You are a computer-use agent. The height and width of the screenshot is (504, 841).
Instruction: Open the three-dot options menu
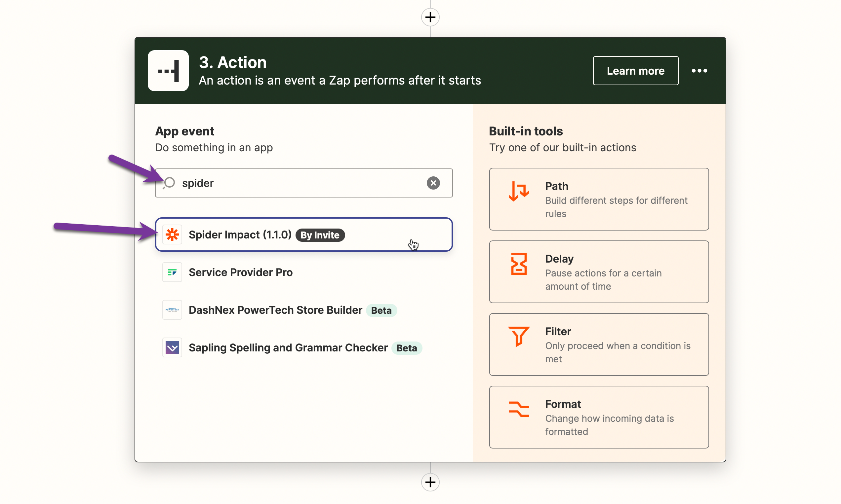point(699,71)
